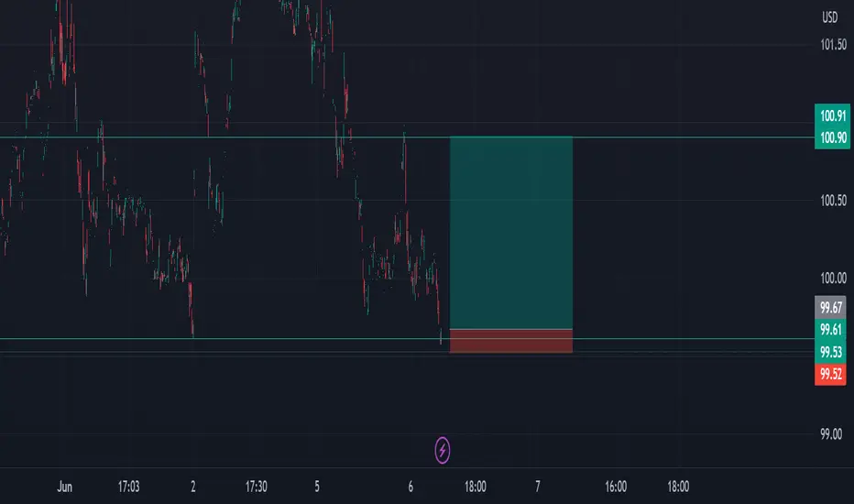
Task: Click the green 99.61 price label
Action: click(830, 329)
